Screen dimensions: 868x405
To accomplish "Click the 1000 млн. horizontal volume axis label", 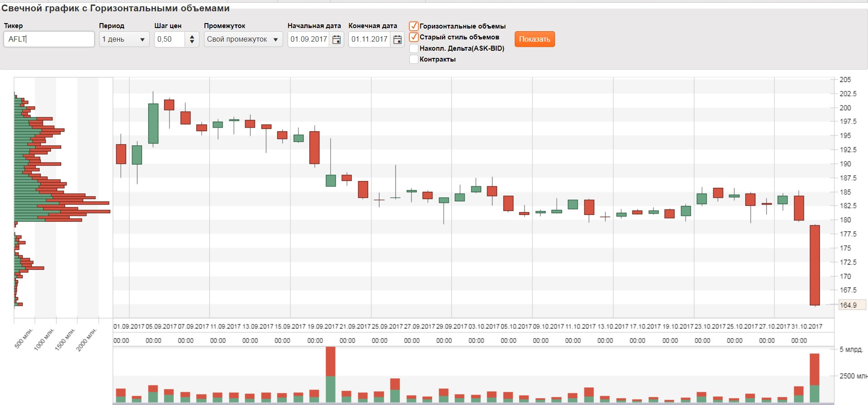I will (x=44, y=340).
